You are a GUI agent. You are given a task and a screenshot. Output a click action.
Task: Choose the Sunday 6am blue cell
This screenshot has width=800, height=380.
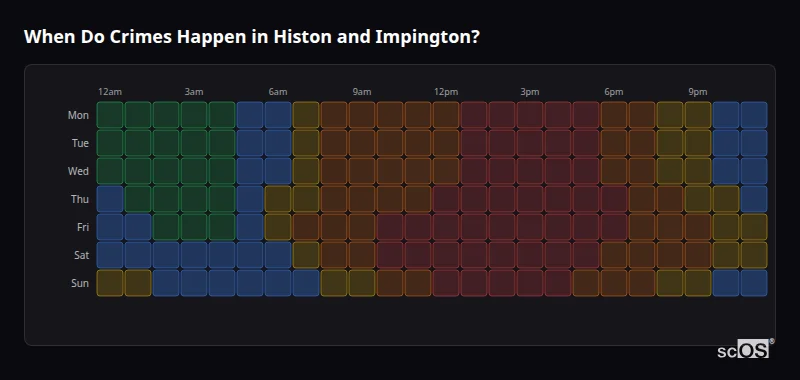coord(278,283)
